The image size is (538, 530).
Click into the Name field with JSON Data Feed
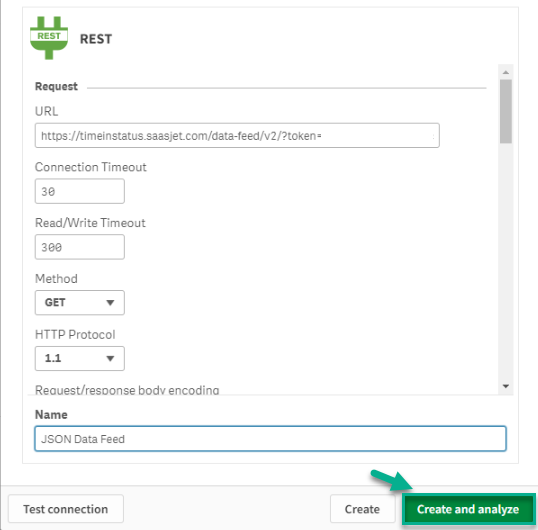(x=270, y=439)
